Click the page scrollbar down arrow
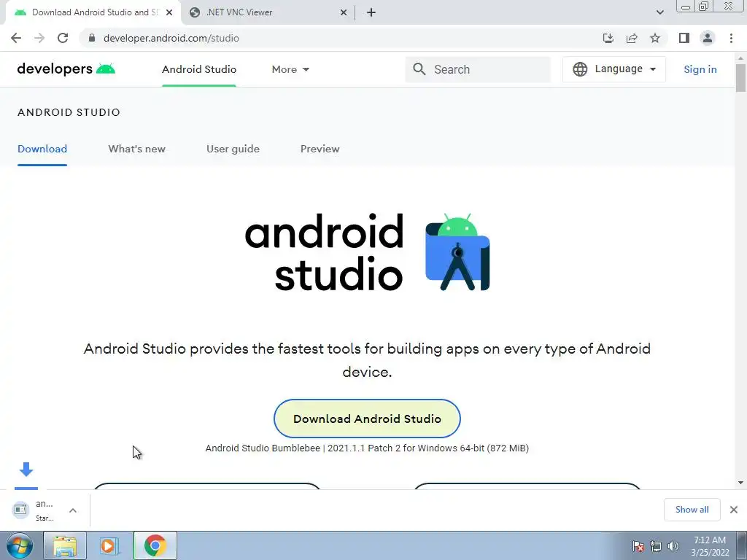747x560 pixels. click(740, 483)
